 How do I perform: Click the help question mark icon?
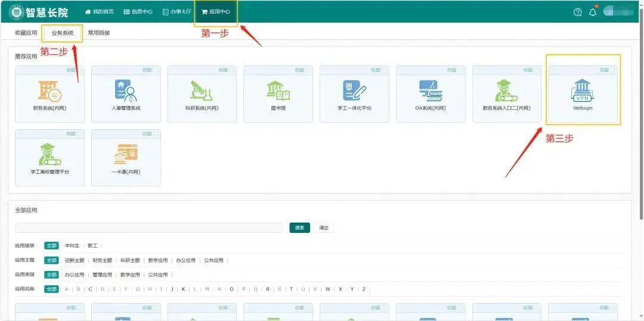(x=577, y=12)
